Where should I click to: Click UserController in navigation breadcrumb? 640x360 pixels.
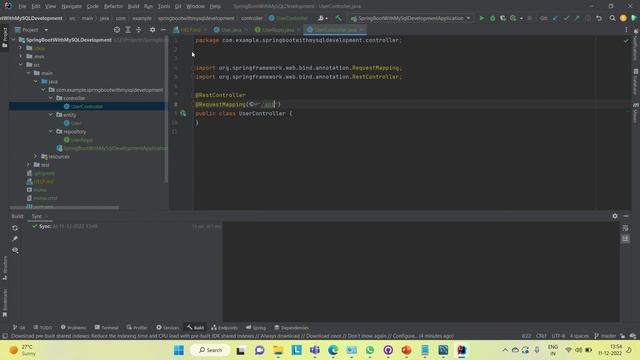(288, 18)
